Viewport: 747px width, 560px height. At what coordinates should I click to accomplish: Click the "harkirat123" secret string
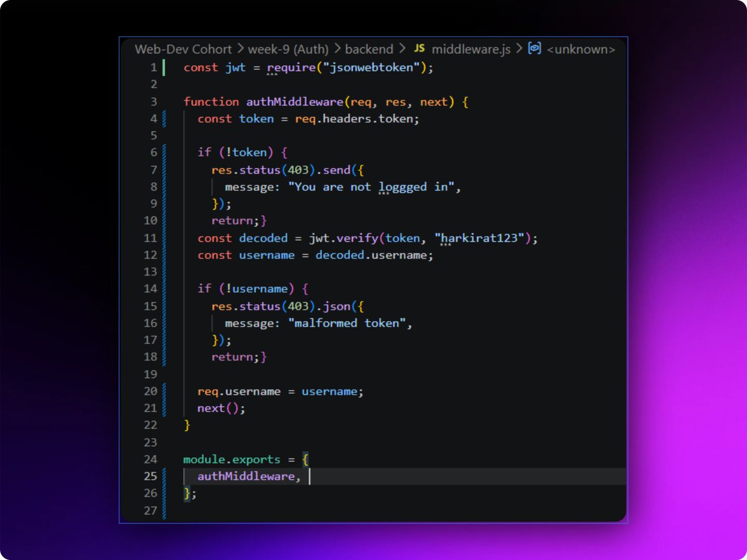479,238
